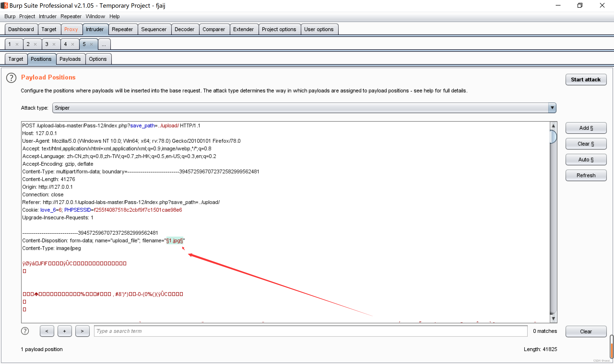
Task: Open the Intruder menu in menu bar
Action: coord(47,16)
